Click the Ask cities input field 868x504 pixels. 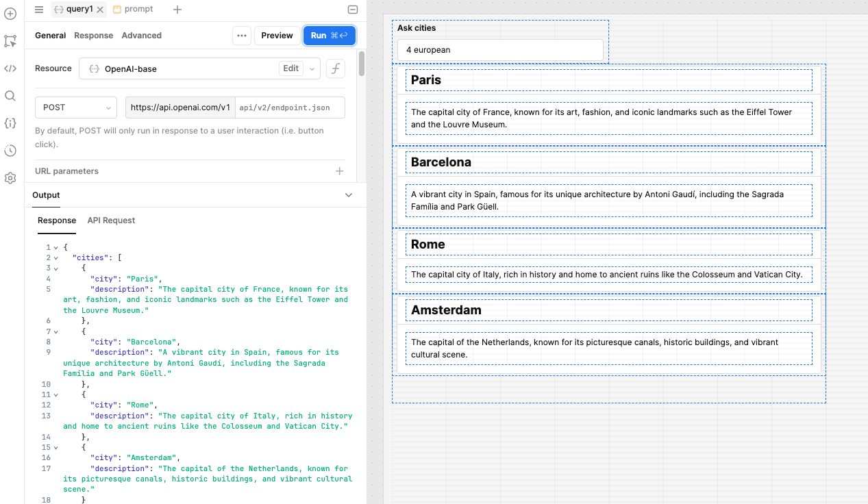click(x=500, y=50)
